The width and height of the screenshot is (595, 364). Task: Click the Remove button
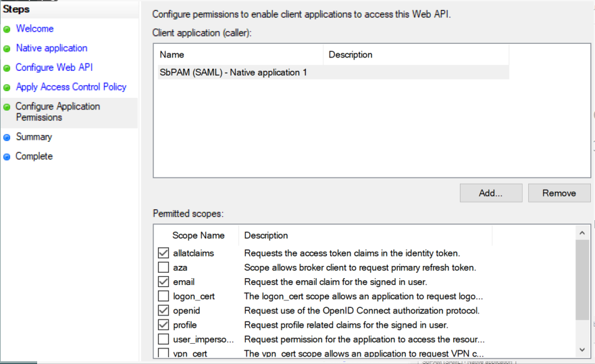(559, 193)
